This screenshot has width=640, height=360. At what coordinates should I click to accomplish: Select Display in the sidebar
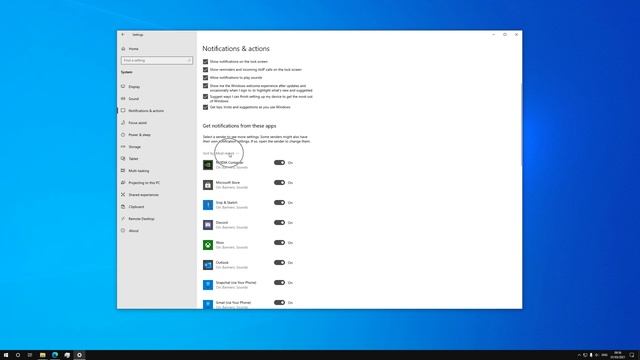(x=134, y=87)
